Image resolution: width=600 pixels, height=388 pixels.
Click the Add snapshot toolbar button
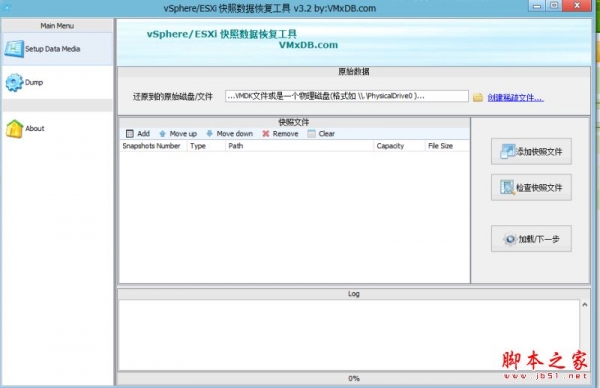click(x=138, y=134)
